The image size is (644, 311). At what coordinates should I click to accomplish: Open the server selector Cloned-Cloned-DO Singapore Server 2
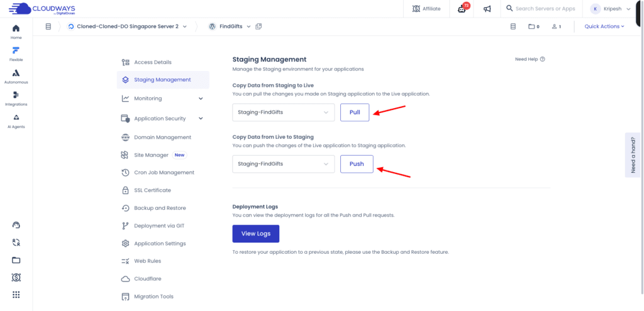127,26
